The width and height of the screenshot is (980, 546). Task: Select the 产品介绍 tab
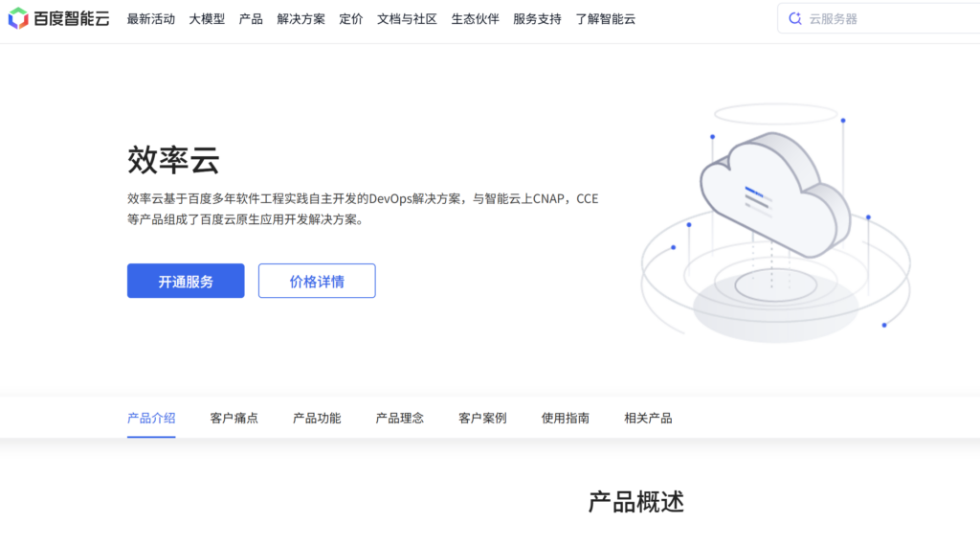click(151, 418)
